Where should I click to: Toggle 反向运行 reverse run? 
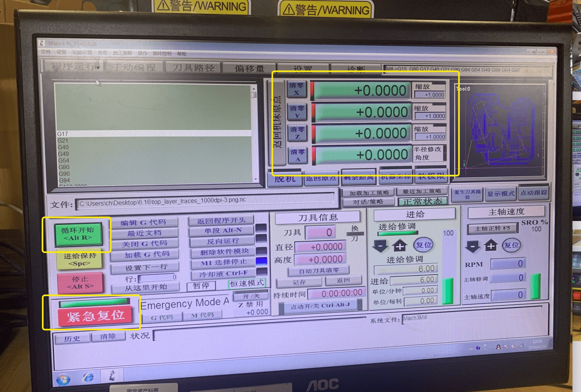pos(223,241)
